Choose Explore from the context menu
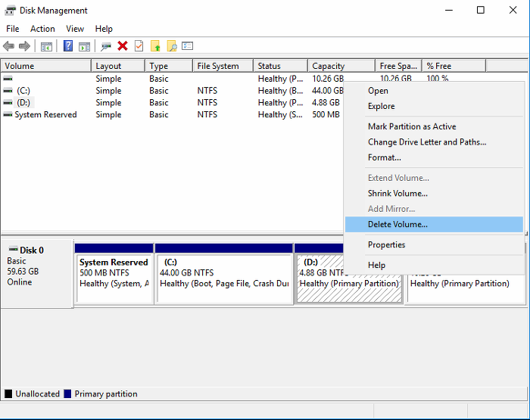The width and height of the screenshot is (530, 420). (434, 106)
